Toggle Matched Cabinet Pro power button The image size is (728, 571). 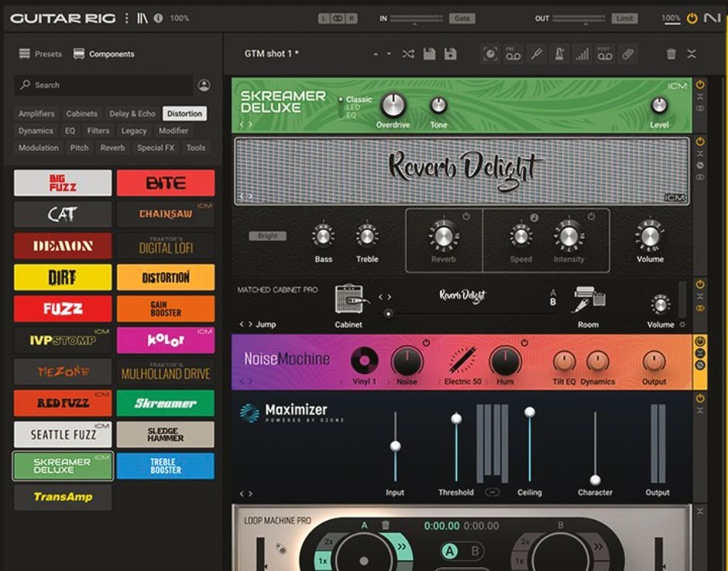tap(700, 284)
